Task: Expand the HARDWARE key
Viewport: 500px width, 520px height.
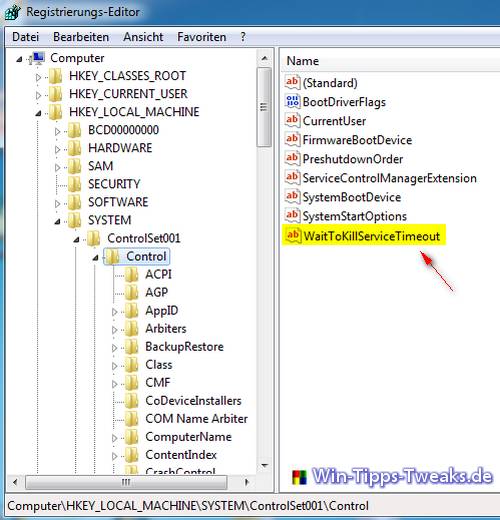Action: point(57,149)
